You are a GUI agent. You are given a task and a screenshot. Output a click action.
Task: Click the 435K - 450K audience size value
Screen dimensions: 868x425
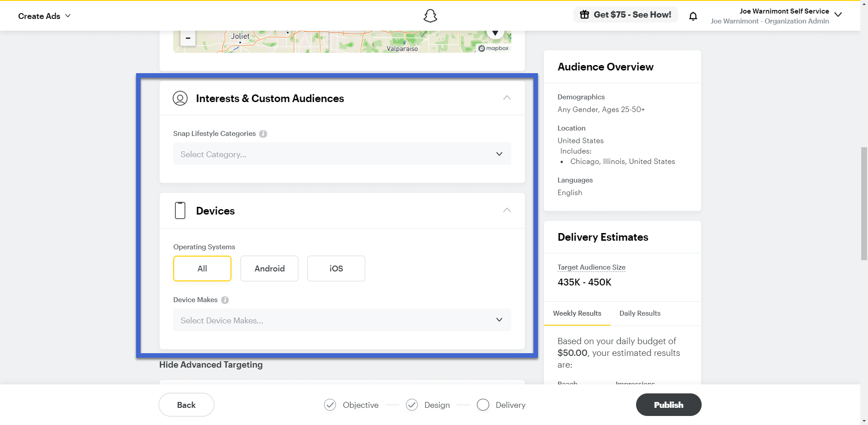584,282
